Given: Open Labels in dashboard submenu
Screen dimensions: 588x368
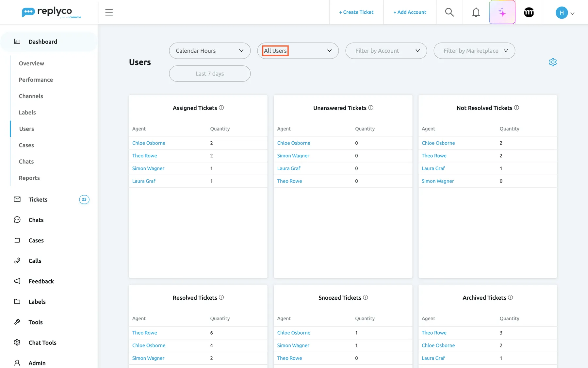Looking at the screenshot, I should click(27, 113).
